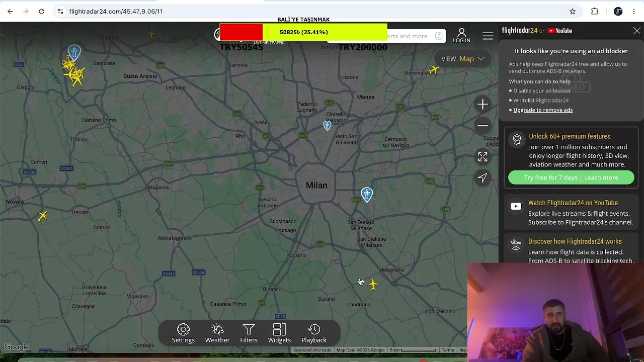Center map on my location arrow
644x362 pixels.
482,177
